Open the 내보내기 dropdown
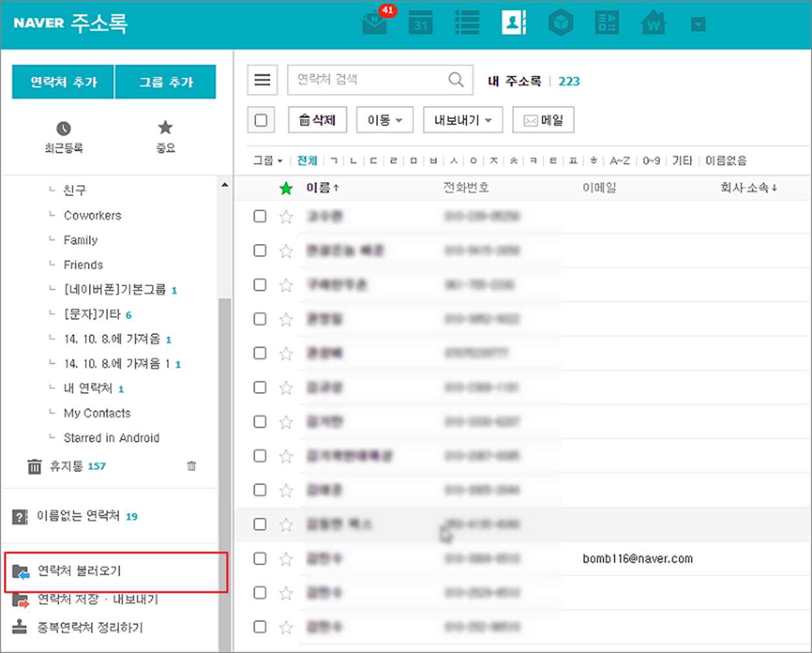The width and height of the screenshot is (812, 653). 463,120
